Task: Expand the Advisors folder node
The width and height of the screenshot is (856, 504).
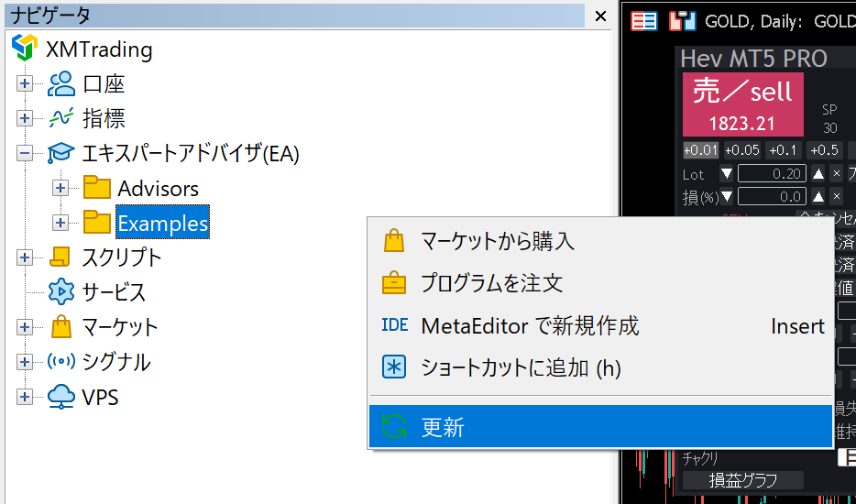Action: click(60, 188)
